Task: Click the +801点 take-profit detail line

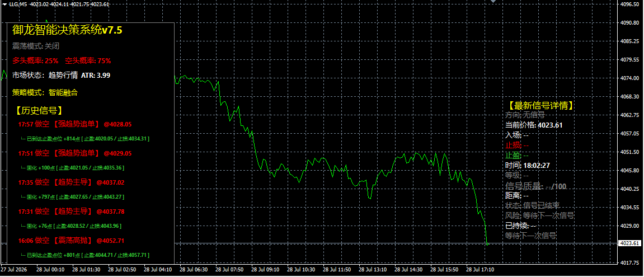Action: coord(85,255)
